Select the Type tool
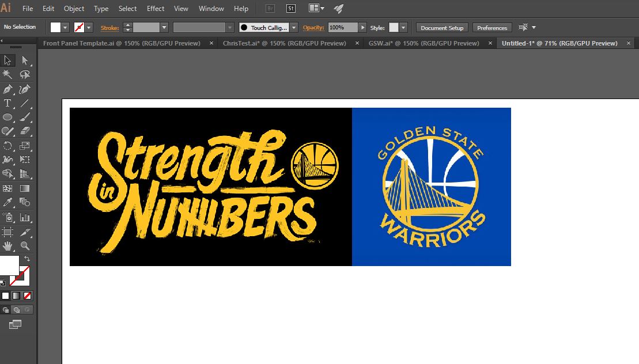 7,103
